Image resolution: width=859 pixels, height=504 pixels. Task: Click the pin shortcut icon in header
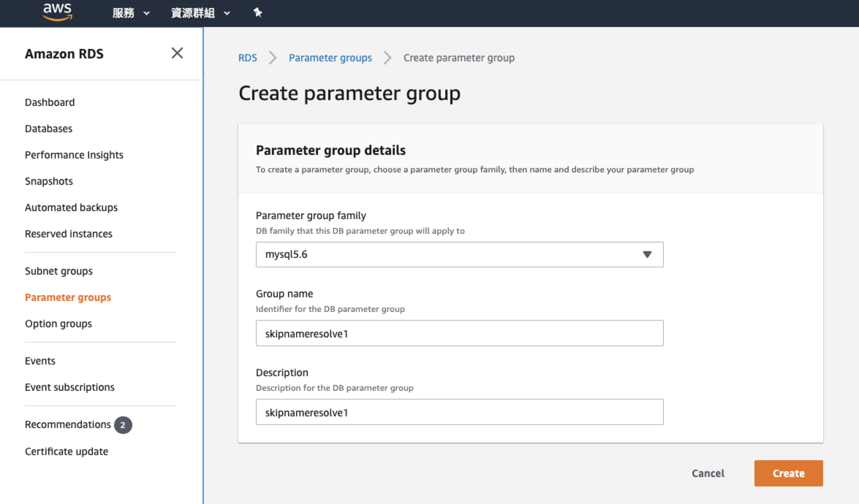pyautogui.click(x=257, y=13)
